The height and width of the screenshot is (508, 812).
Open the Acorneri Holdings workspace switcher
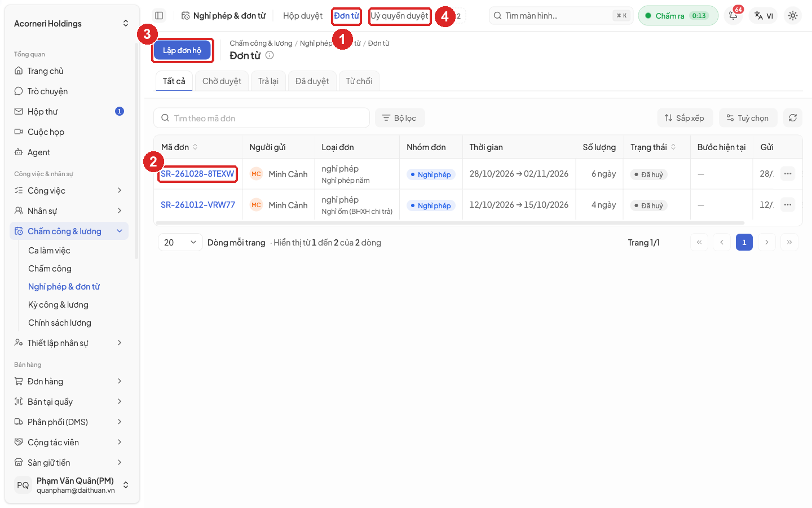[71, 24]
